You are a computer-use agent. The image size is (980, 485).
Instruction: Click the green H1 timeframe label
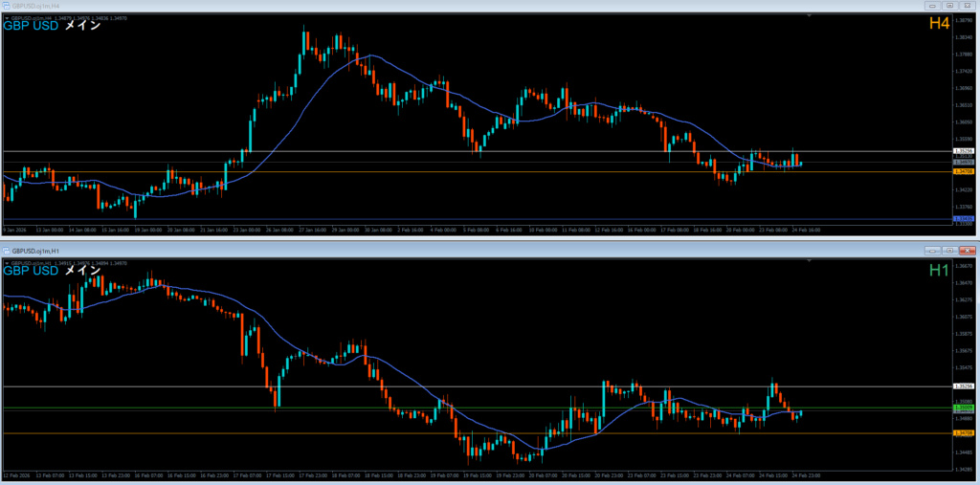coord(940,270)
